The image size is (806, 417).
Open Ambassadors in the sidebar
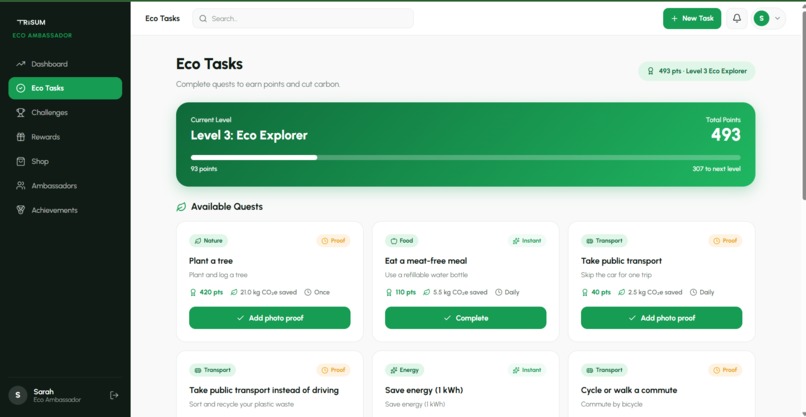pyautogui.click(x=65, y=186)
